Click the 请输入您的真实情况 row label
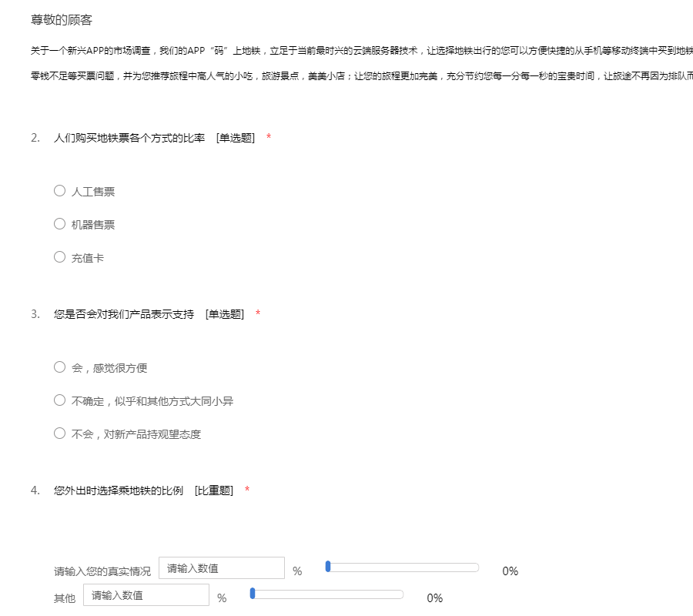 point(102,571)
